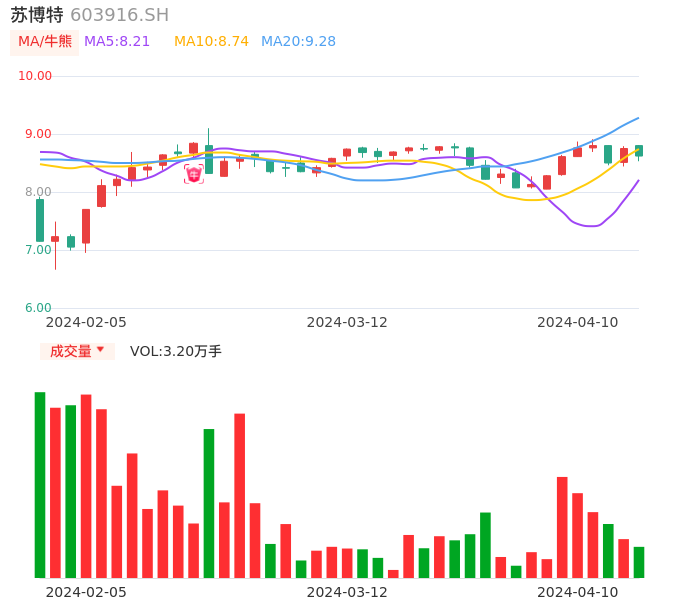The image size is (686, 606).
Task: Click the 2024-03-12 date under the price chart
Action: pyautogui.click(x=346, y=322)
